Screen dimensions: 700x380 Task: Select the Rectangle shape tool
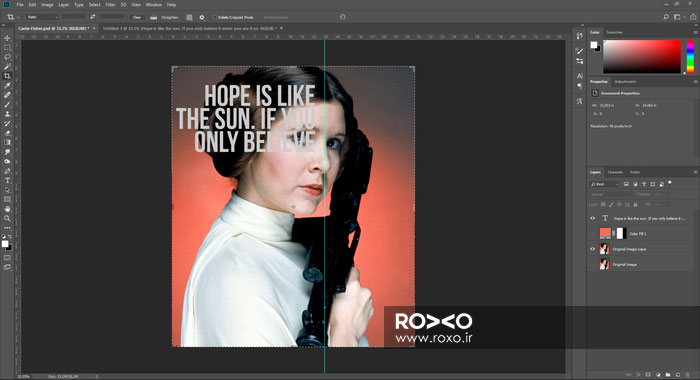[x=7, y=200]
